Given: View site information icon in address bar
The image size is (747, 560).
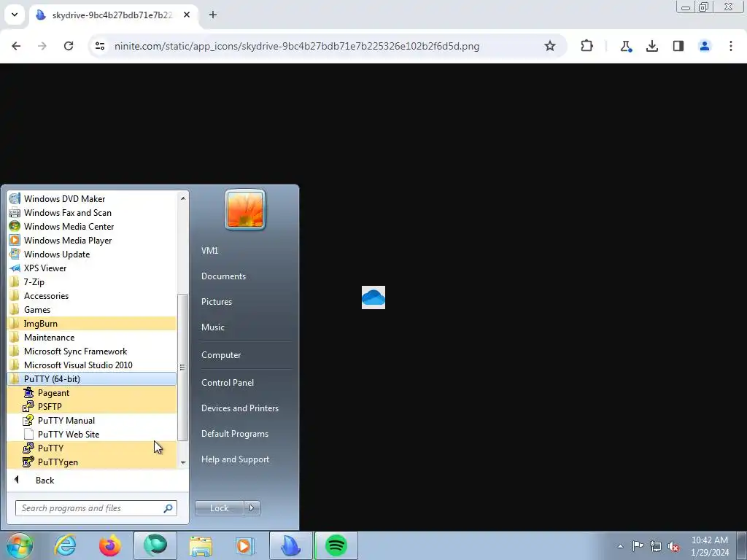Looking at the screenshot, I should click(100, 46).
